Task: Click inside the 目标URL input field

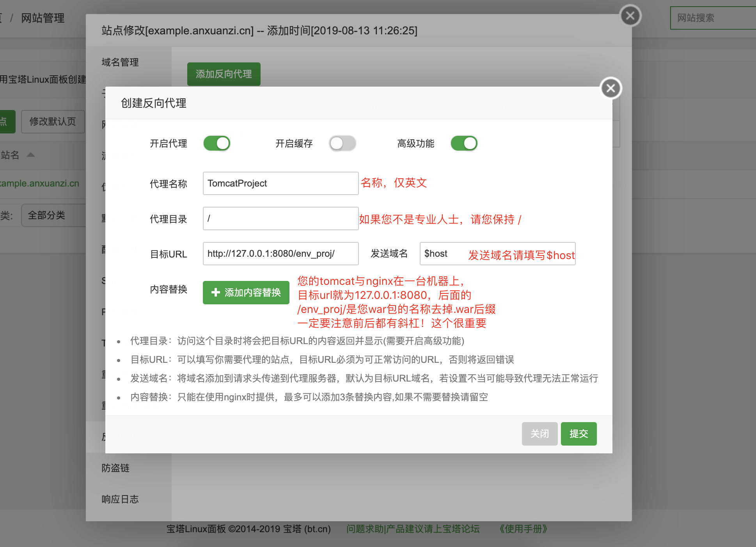Action: point(280,254)
